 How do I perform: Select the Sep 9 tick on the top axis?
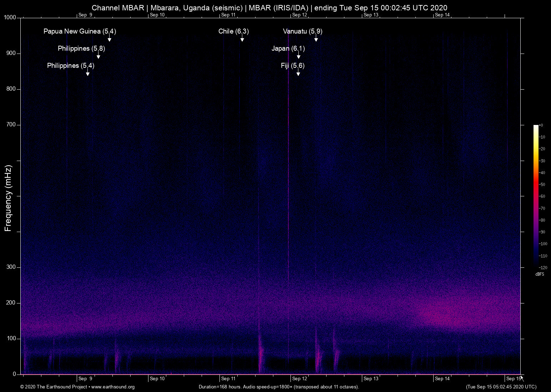pos(85,15)
